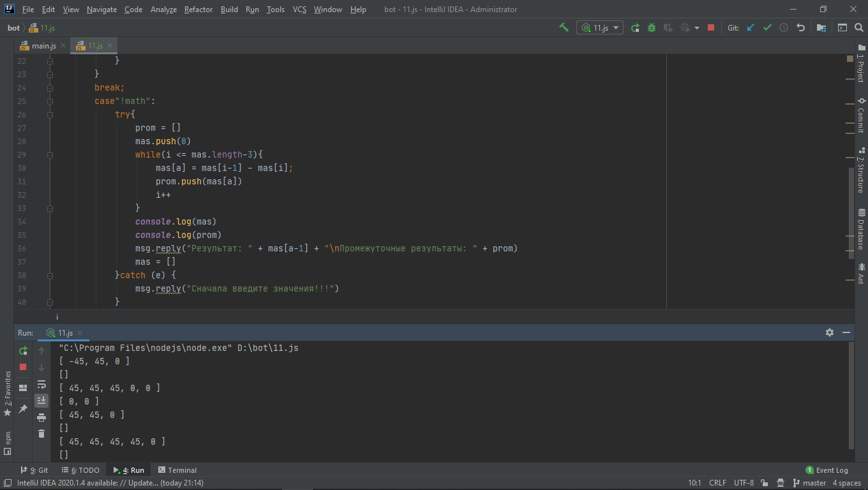
Task: Open the 9: Git tool window
Action: [34, 470]
